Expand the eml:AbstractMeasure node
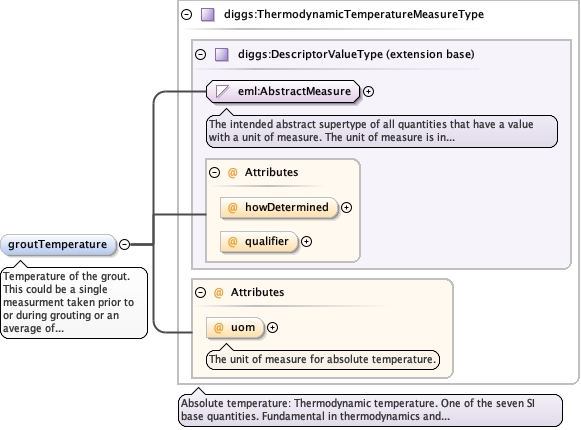This screenshot has width=581, height=430. pos(368,92)
